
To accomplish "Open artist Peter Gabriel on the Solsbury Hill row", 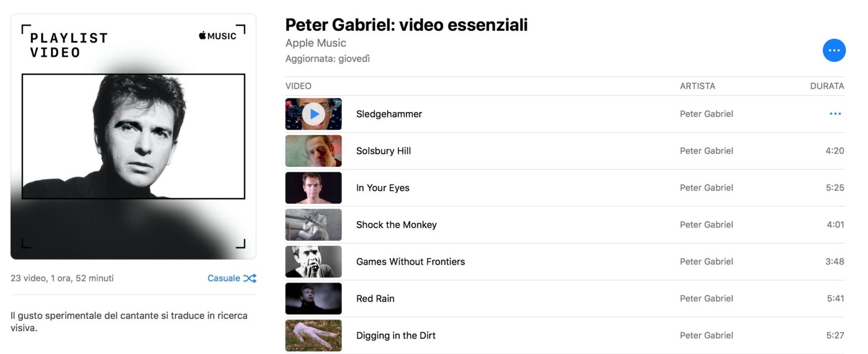I will click(706, 151).
